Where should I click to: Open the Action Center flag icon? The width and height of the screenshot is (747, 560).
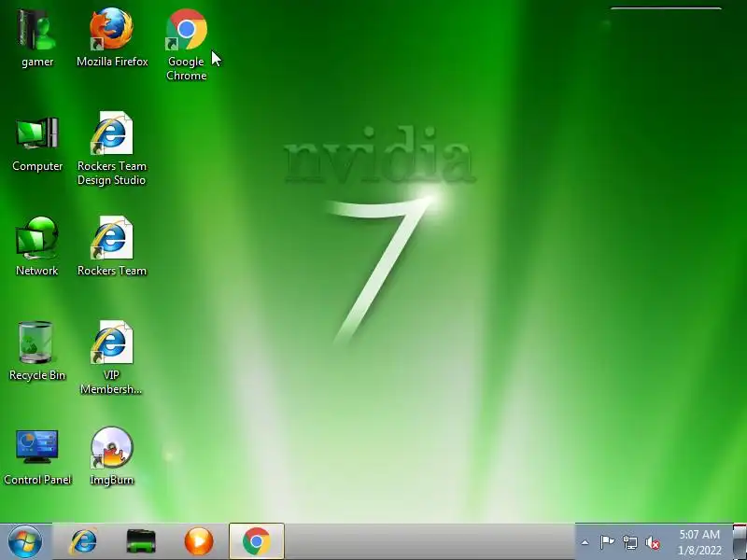click(607, 542)
